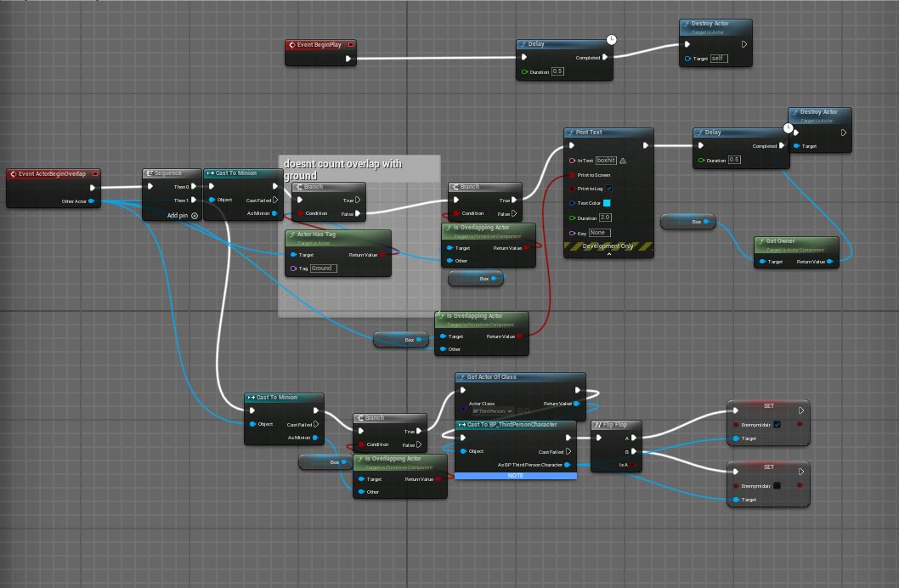Check Enemymidair in the lower SET node

click(x=777, y=486)
